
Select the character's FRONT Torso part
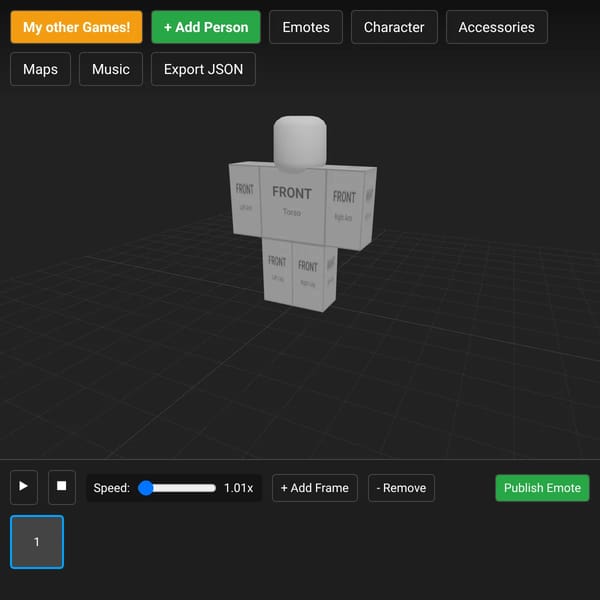coord(292,203)
